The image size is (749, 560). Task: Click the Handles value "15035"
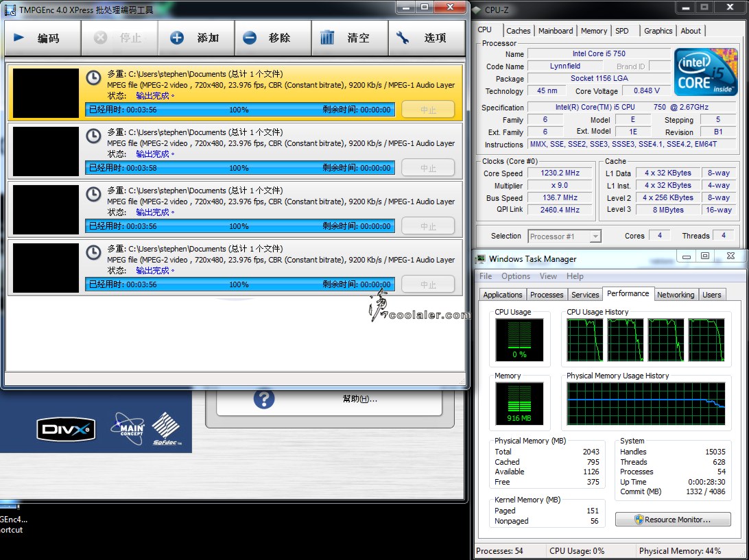click(715, 452)
